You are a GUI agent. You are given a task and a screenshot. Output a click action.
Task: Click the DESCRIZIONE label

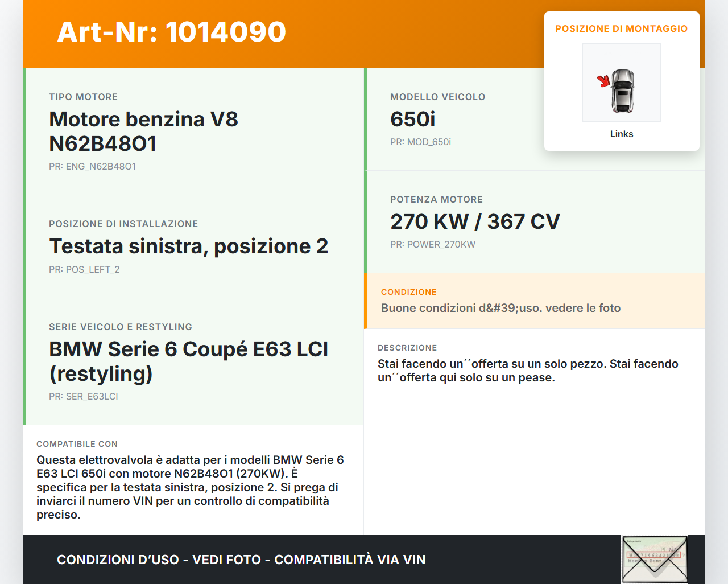(x=407, y=348)
